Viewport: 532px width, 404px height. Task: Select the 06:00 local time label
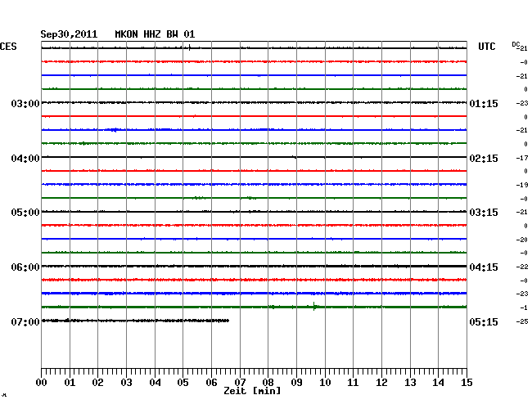point(25,267)
